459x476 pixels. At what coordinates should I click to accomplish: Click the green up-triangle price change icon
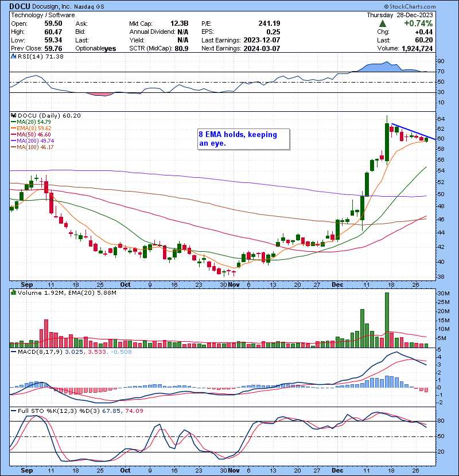[x=383, y=24]
